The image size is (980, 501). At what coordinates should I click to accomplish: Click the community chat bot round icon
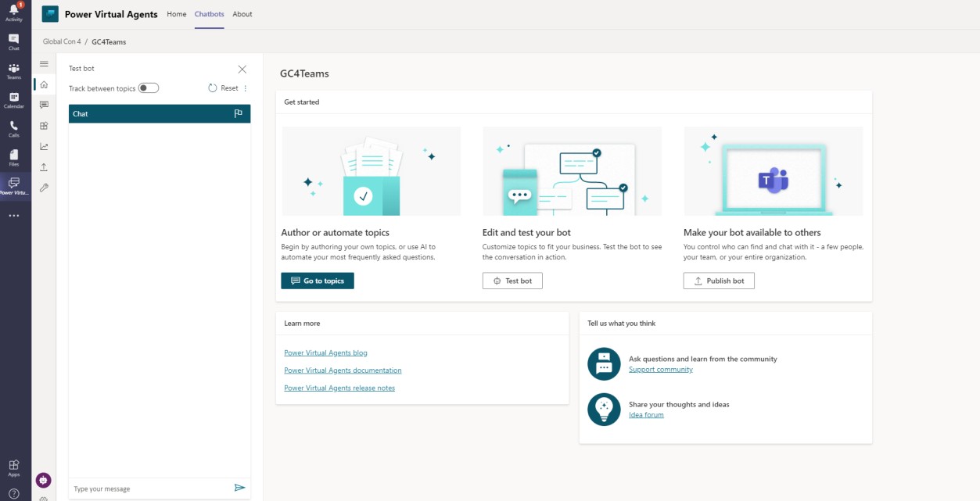click(x=604, y=364)
